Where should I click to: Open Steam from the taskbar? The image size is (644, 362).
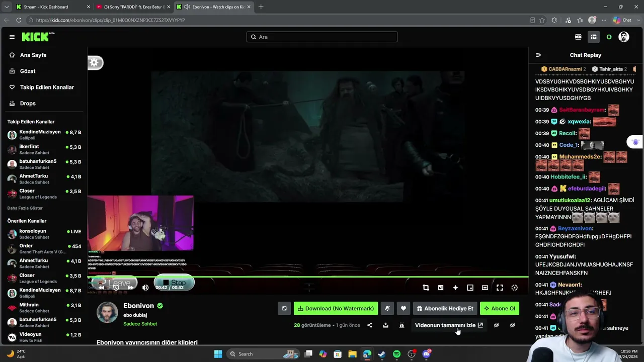tap(382, 354)
